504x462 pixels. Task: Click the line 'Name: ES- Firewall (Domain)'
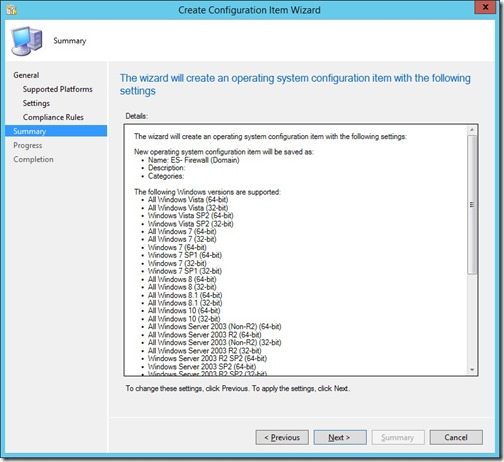[x=194, y=160]
